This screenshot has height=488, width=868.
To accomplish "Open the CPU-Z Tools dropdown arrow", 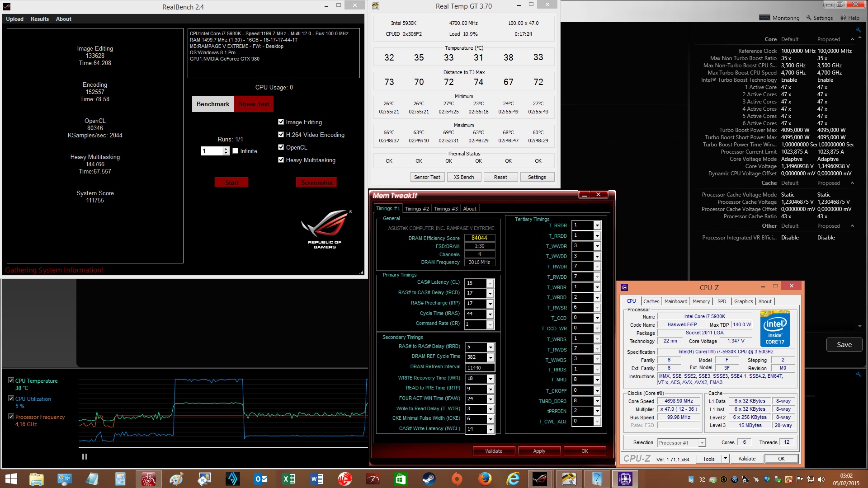I will click(726, 459).
